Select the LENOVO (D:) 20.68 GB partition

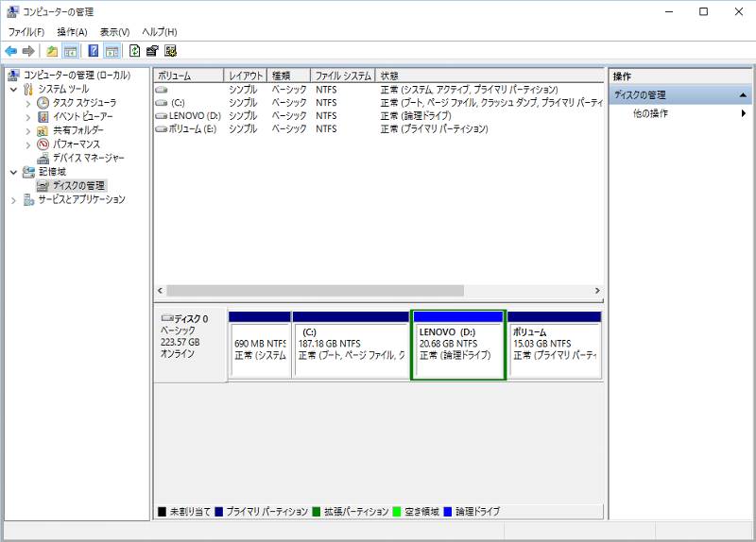click(x=457, y=346)
